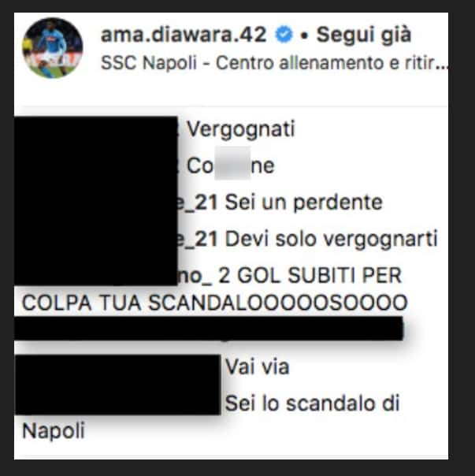Select the Vai via comment
The height and width of the screenshot is (476, 475).
click(257, 366)
